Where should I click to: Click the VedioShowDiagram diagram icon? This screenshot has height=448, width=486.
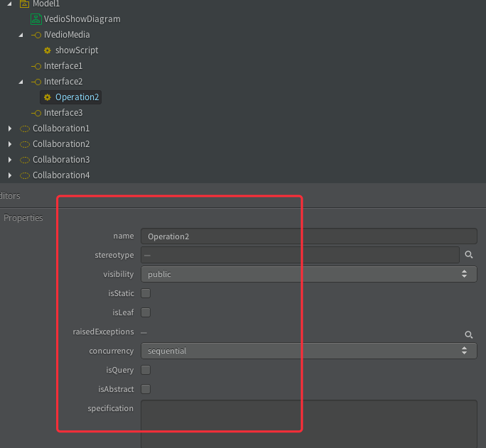[36, 19]
